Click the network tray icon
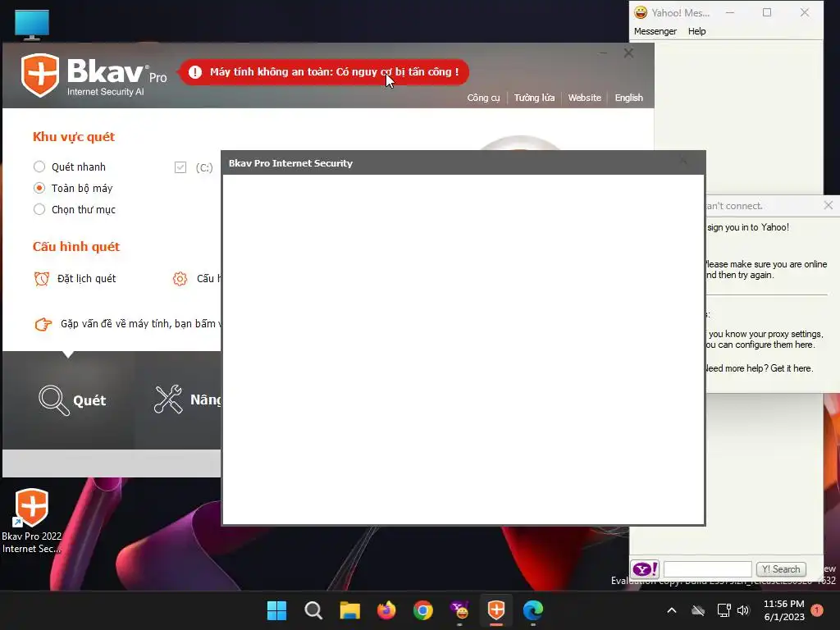The height and width of the screenshot is (630, 840). (724, 610)
